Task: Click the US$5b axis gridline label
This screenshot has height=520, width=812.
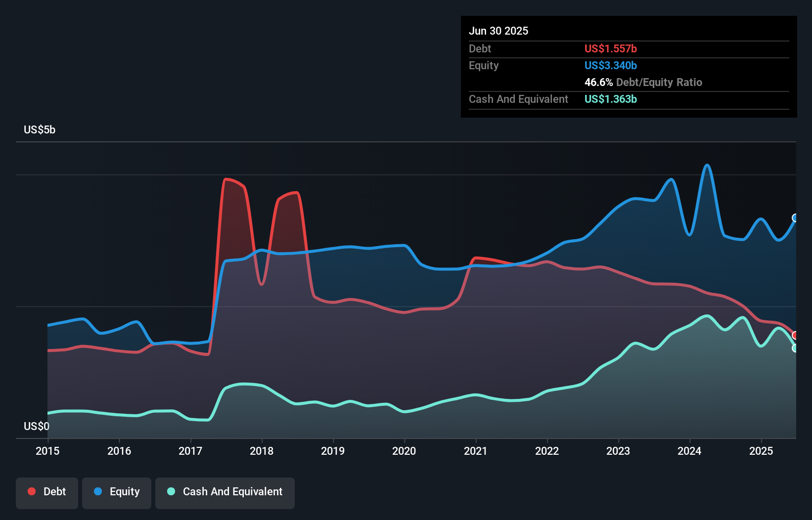Action: click(40, 130)
